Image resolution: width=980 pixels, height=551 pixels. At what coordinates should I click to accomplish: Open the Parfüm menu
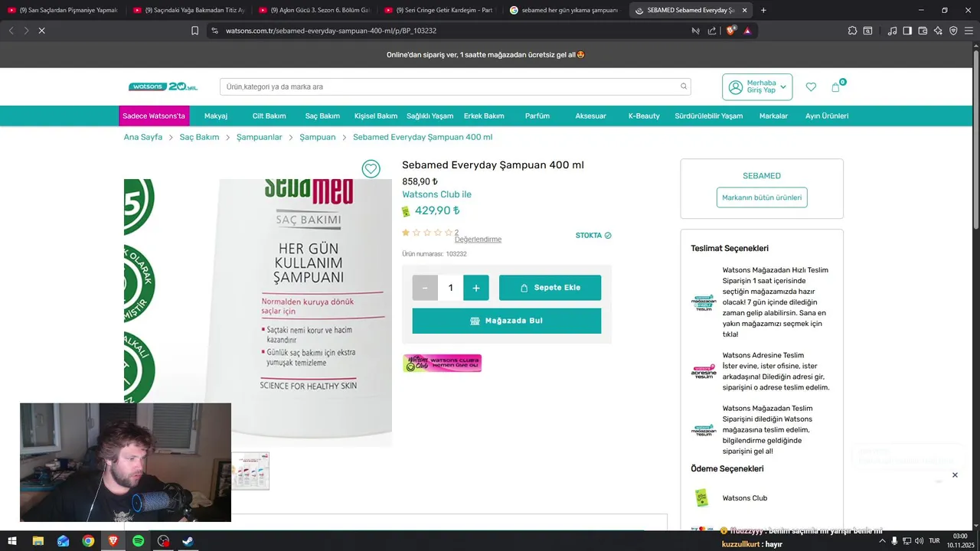click(x=537, y=116)
